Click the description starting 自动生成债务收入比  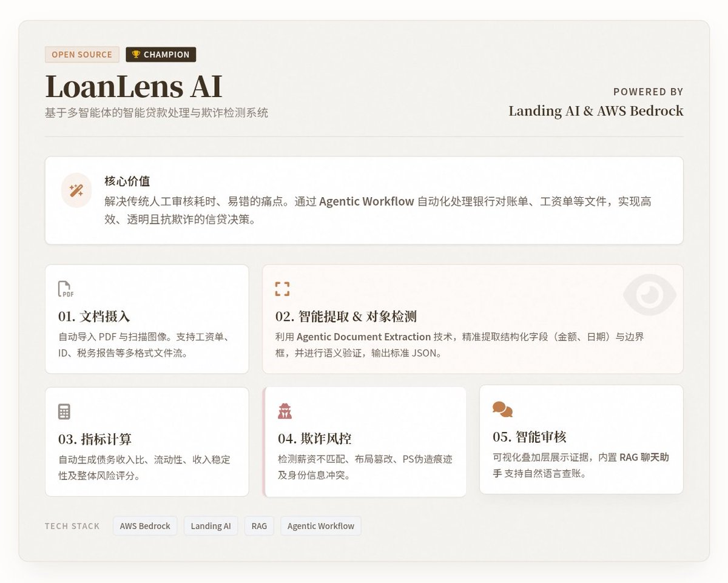(144, 467)
